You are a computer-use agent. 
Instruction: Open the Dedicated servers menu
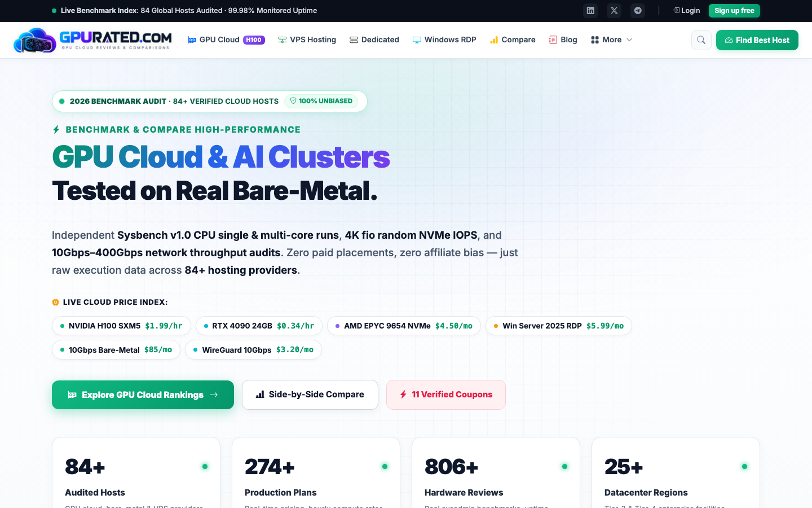click(374, 40)
